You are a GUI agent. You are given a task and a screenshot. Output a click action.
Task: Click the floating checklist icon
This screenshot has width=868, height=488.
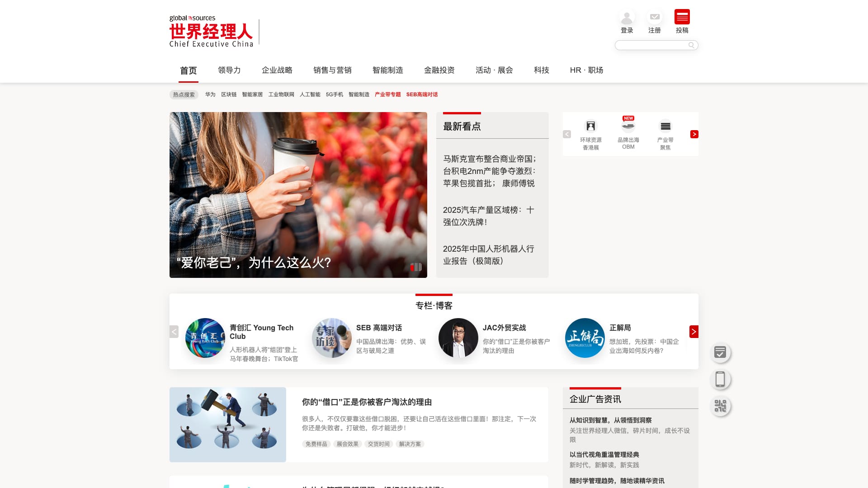(x=720, y=352)
